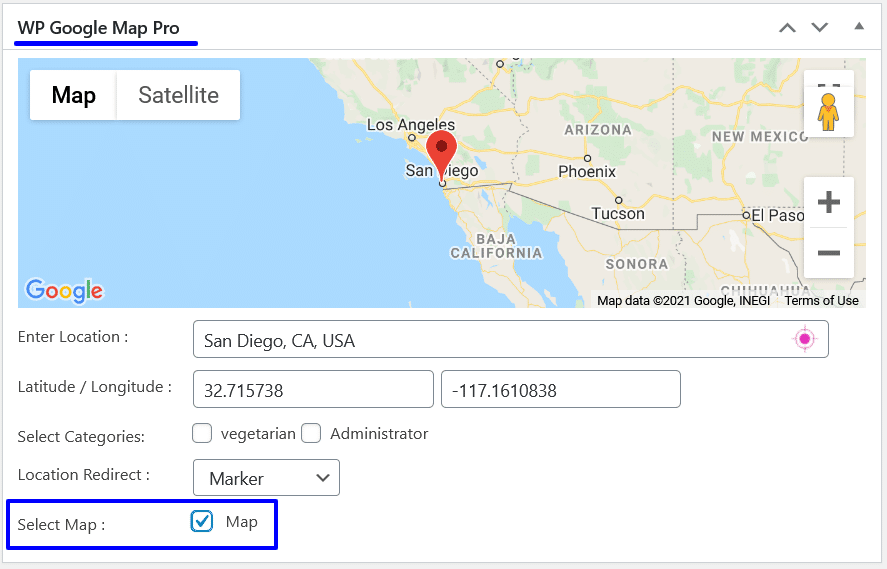Open the Terms of Use link
Screen dimensions: 887x569
[x=821, y=301]
